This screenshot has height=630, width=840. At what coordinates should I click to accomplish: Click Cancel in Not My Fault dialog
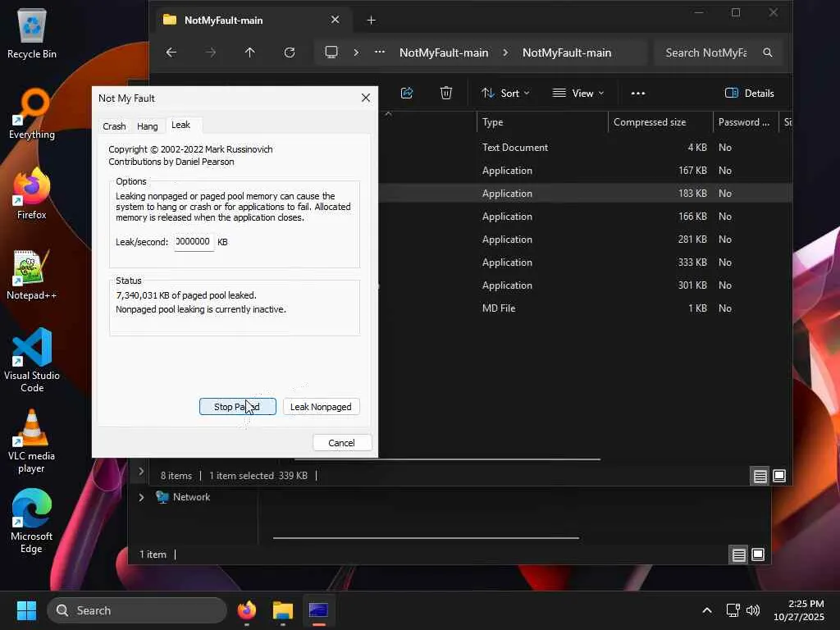coord(342,443)
